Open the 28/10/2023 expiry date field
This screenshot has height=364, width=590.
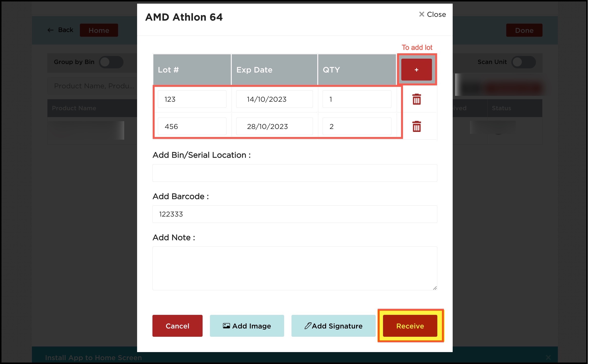click(274, 127)
